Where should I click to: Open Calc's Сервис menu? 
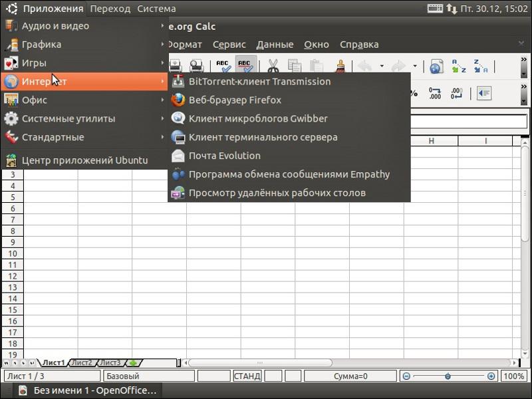click(x=229, y=45)
